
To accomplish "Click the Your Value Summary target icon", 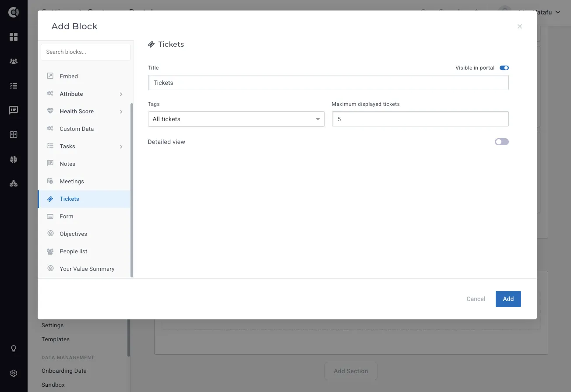I will coord(50,269).
